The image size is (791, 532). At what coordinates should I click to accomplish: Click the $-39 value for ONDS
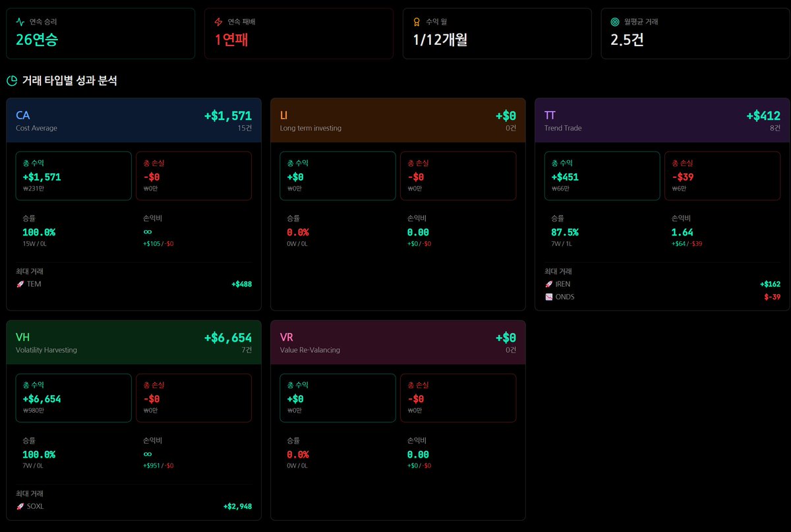[772, 297]
